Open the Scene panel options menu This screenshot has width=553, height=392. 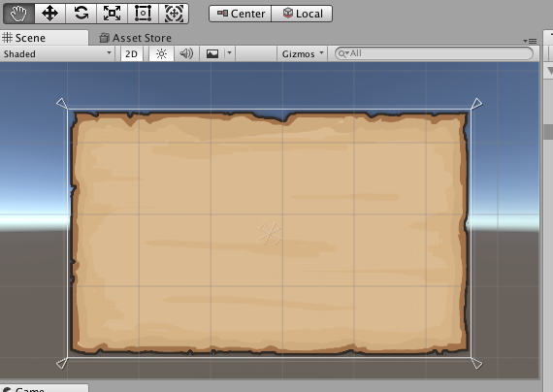[530, 41]
